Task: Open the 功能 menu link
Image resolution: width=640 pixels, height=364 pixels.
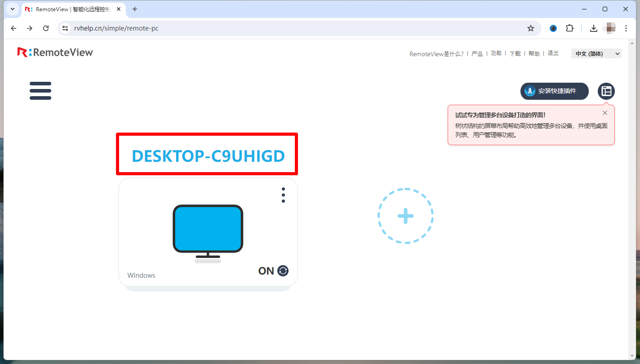Action: (496, 53)
